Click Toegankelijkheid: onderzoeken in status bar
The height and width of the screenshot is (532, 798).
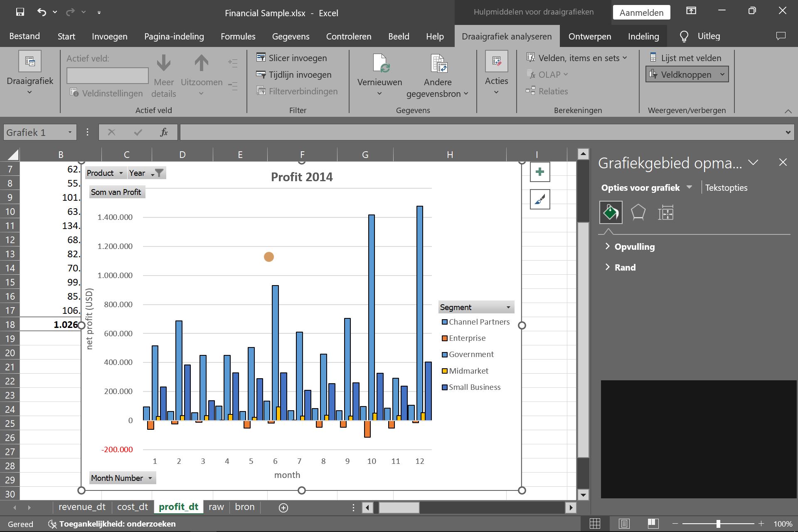(112, 524)
